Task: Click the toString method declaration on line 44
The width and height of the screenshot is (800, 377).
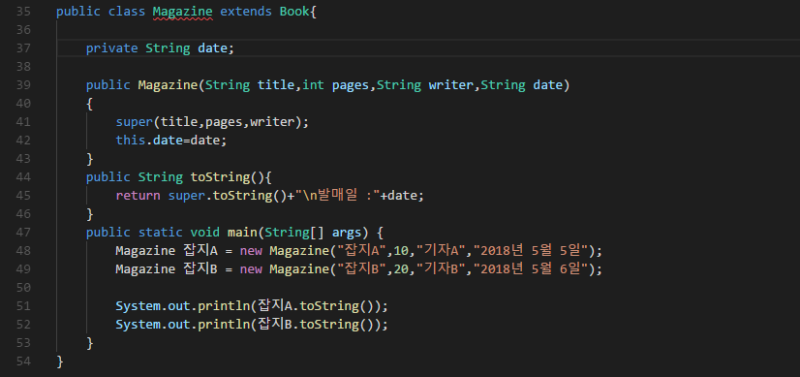Action: (x=220, y=178)
